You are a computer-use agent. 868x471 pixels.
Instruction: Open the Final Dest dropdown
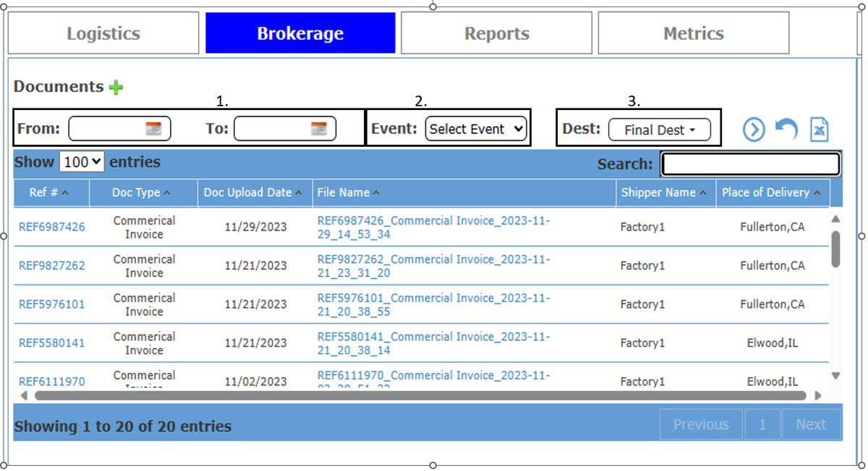click(659, 130)
